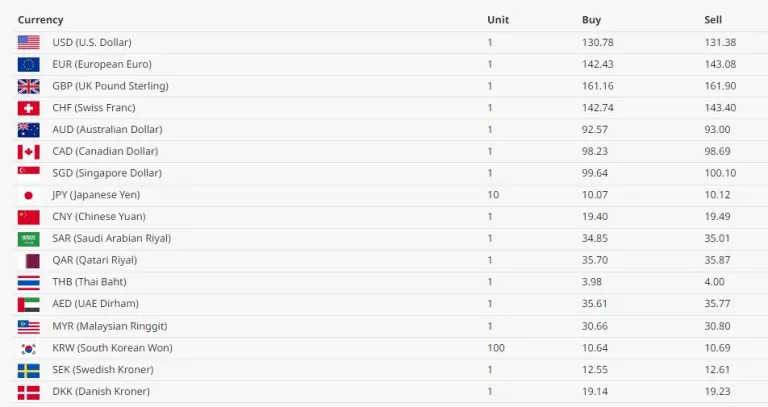Click the United States flag icon

28,43
